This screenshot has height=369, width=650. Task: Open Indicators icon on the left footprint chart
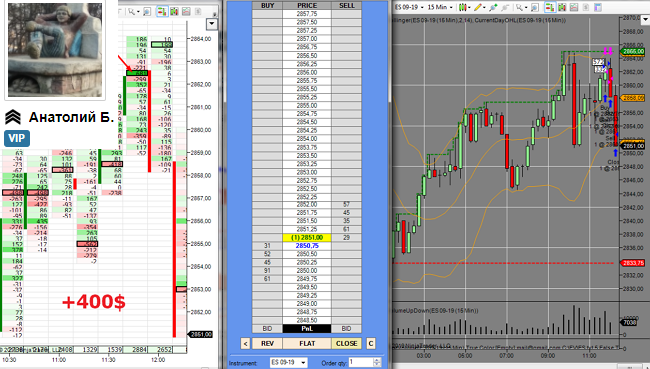pos(186,11)
